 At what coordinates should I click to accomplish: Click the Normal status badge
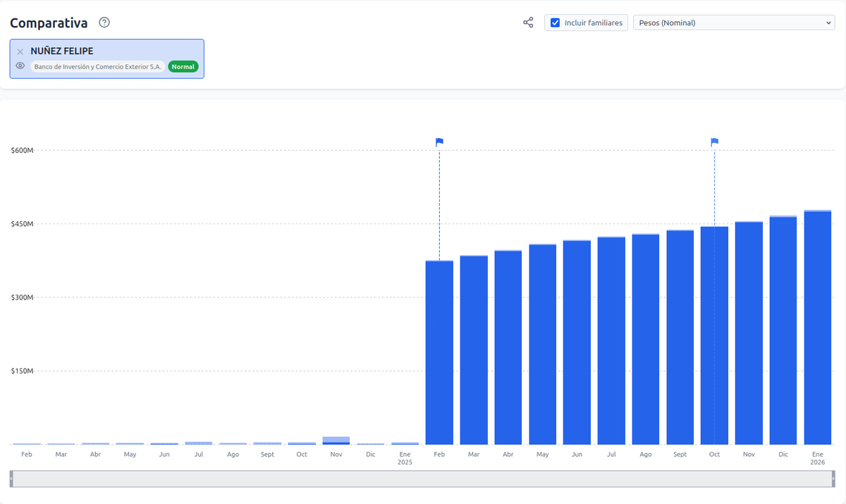[x=183, y=66]
